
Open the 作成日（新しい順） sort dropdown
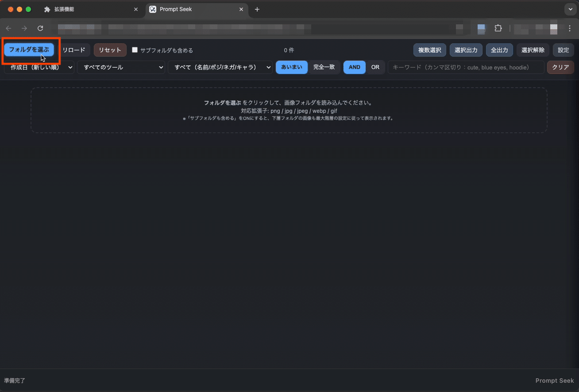tap(39, 67)
